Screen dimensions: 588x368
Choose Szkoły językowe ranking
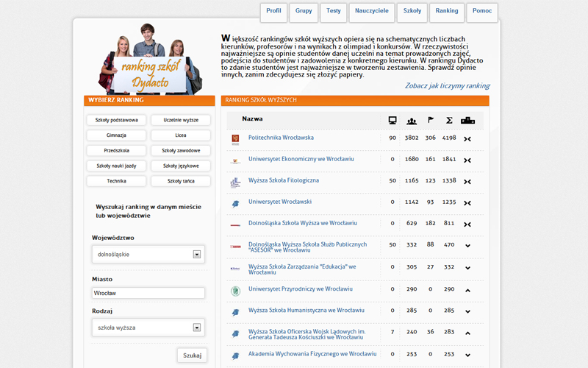pyautogui.click(x=181, y=166)
